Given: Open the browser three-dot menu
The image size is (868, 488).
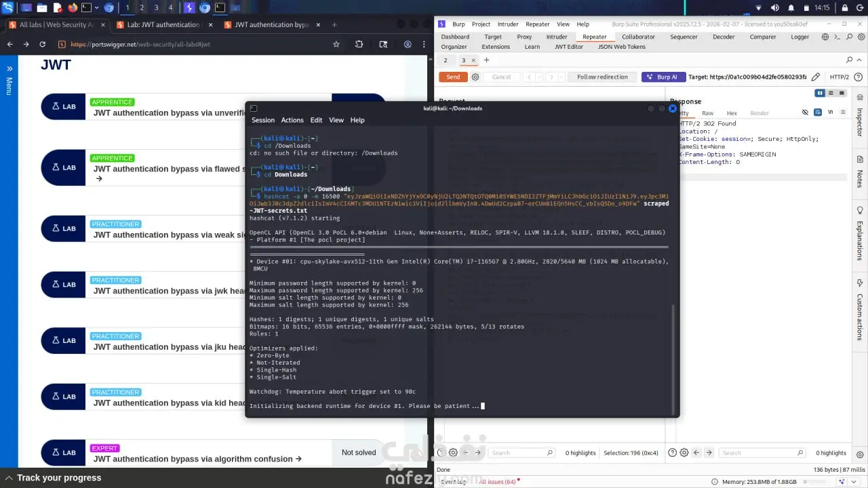Looking at the screenshot, I should coord(425,44).
